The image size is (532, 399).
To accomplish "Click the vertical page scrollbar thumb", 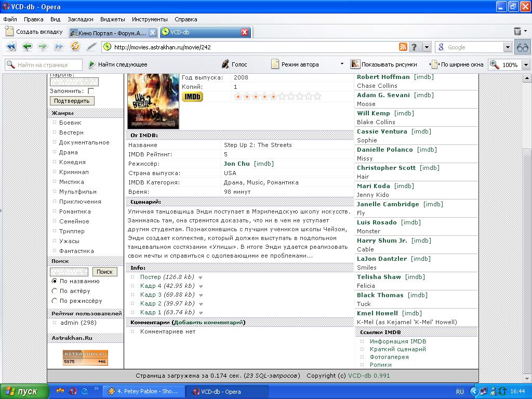I will pyautogui.click(x=527, y=261).
